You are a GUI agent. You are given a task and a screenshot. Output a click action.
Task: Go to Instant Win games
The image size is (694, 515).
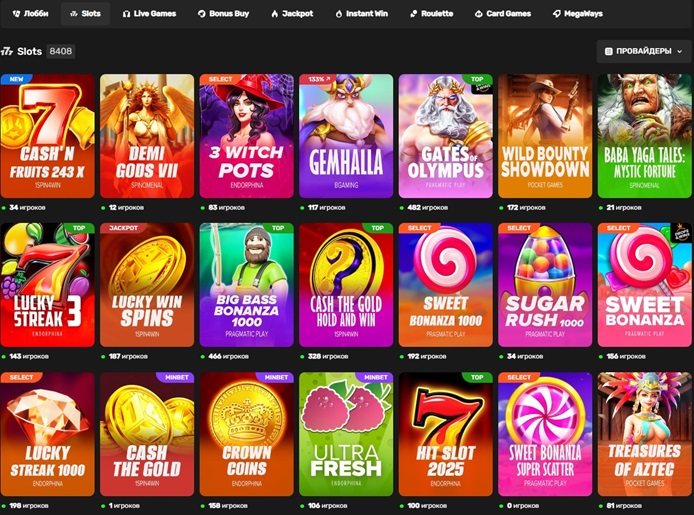click(362, 14)
